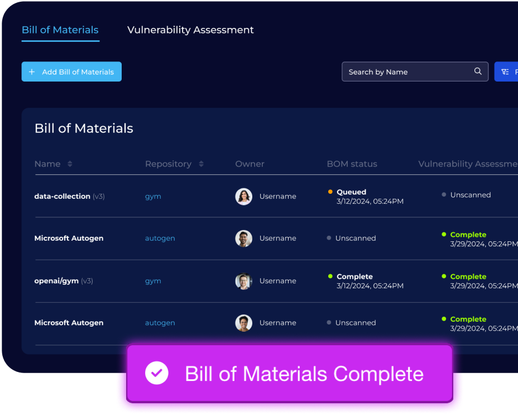
Task: Click the checkmark icon in the purple toast
Action: (157, 373)
